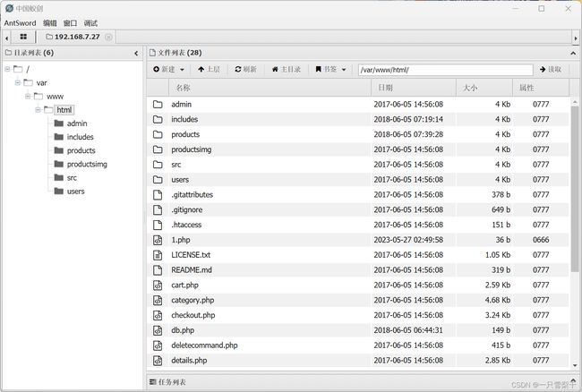Collapse the var tree node
The image size is (582, 392).
click(18, 82)
